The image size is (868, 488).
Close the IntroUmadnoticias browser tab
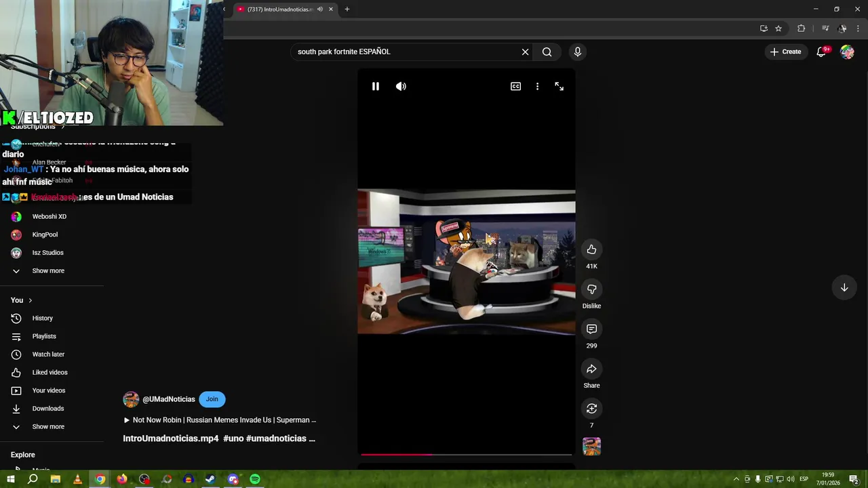pos(331,9)
